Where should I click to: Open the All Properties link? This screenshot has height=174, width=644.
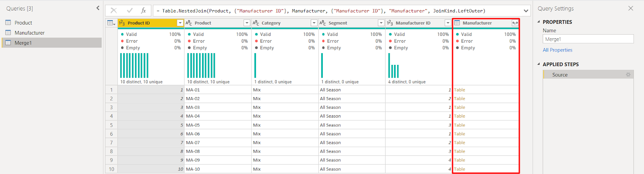click(557, 50)
